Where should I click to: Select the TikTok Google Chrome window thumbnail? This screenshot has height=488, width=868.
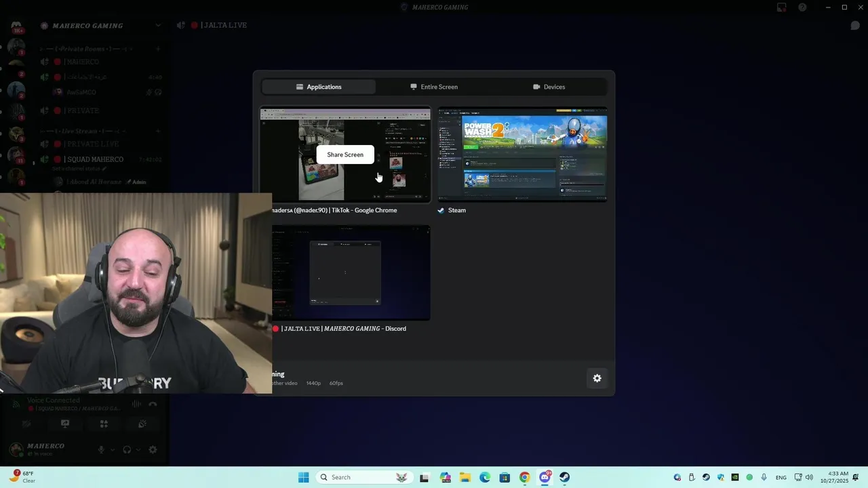345,155
